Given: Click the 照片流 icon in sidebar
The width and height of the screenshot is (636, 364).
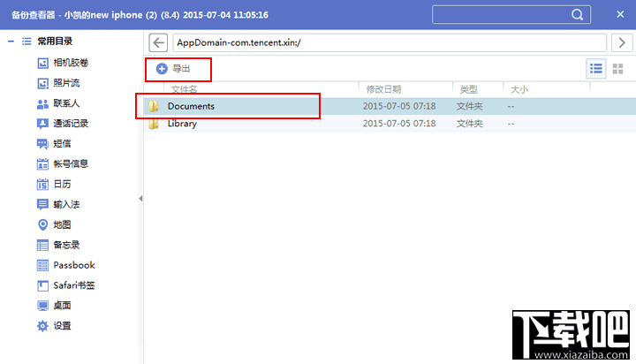Looking at the screenshot, I should pos(42,83).
